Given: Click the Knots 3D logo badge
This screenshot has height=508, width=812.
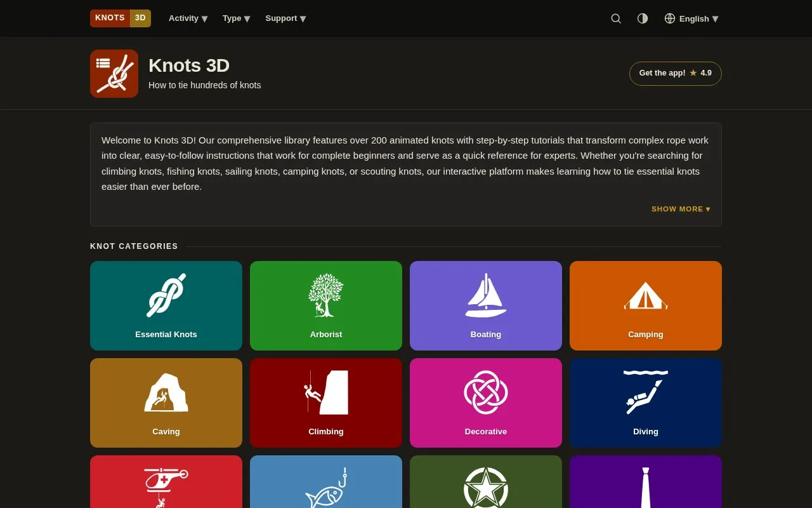Looking at the screenshot, I should (121, 18).
